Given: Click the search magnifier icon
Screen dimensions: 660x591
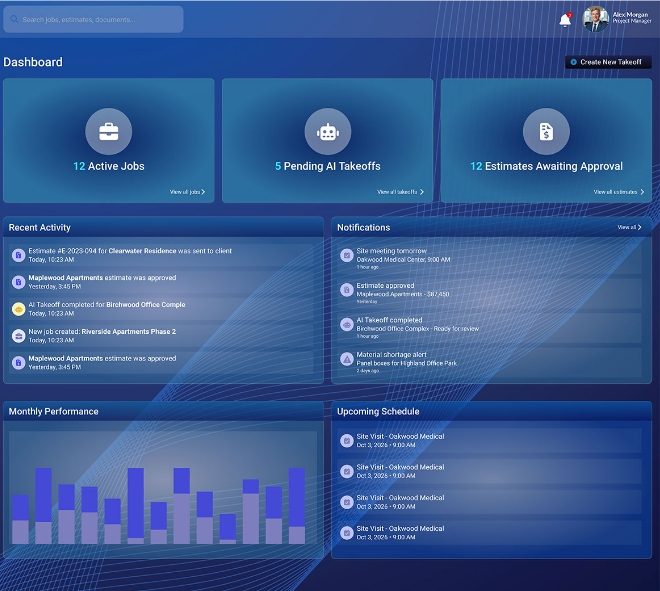Looking at the screenshot, I should [14, 19].
